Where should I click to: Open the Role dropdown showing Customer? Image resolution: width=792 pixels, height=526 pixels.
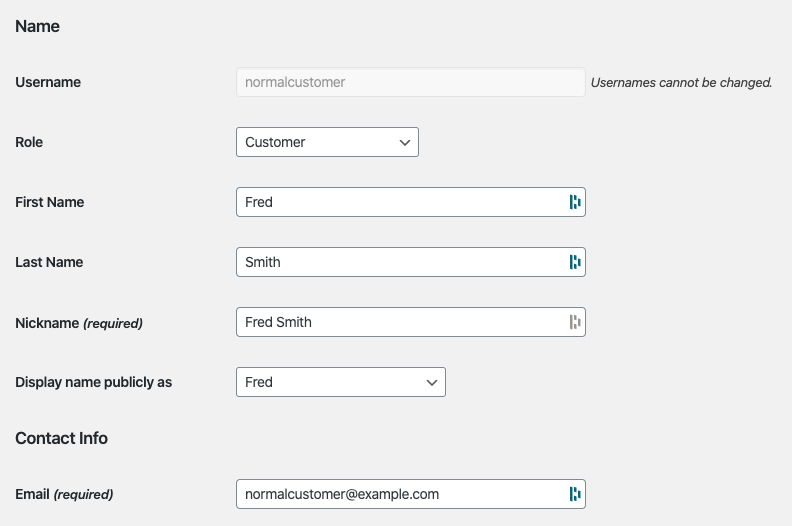point(327,142)
